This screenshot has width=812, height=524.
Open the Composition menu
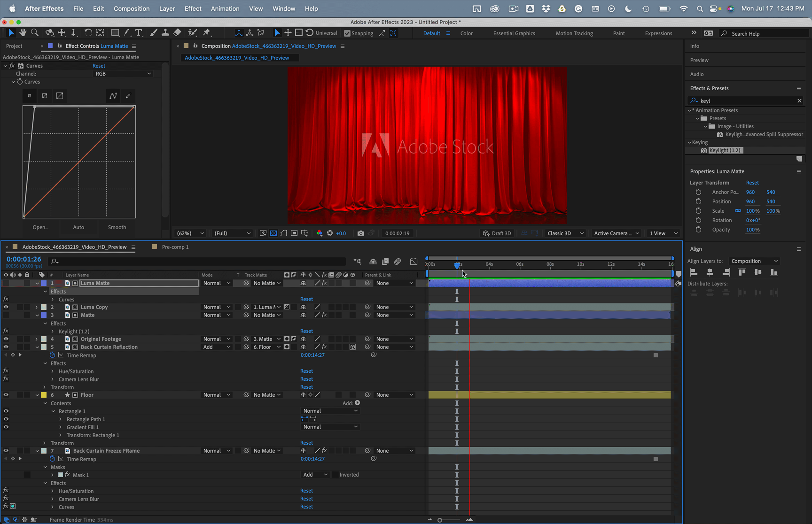pyautogui.click(x=132, y=8)
